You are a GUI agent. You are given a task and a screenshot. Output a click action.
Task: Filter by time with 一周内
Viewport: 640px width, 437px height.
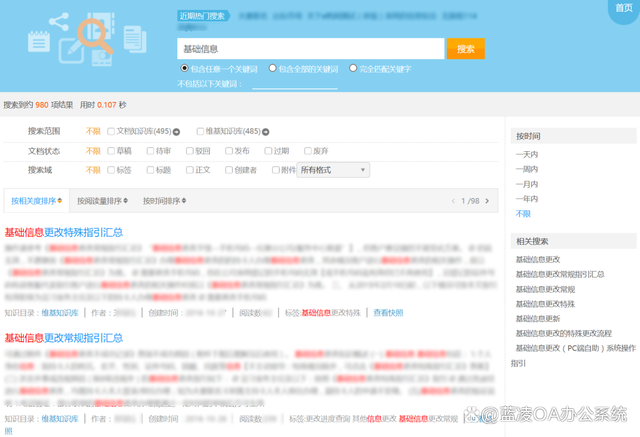(x=526, y=169)
